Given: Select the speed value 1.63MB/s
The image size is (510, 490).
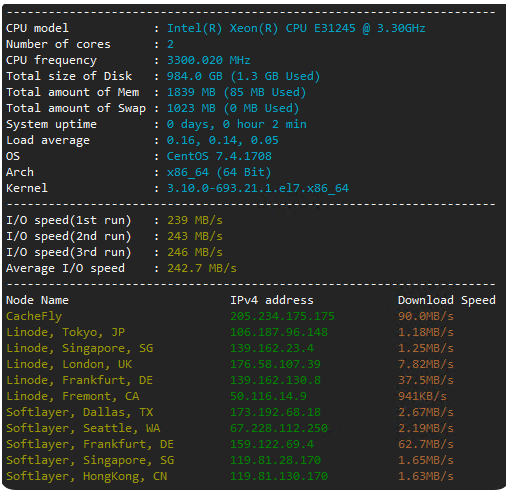Looking at the screenshot, I should pos(426,476).
